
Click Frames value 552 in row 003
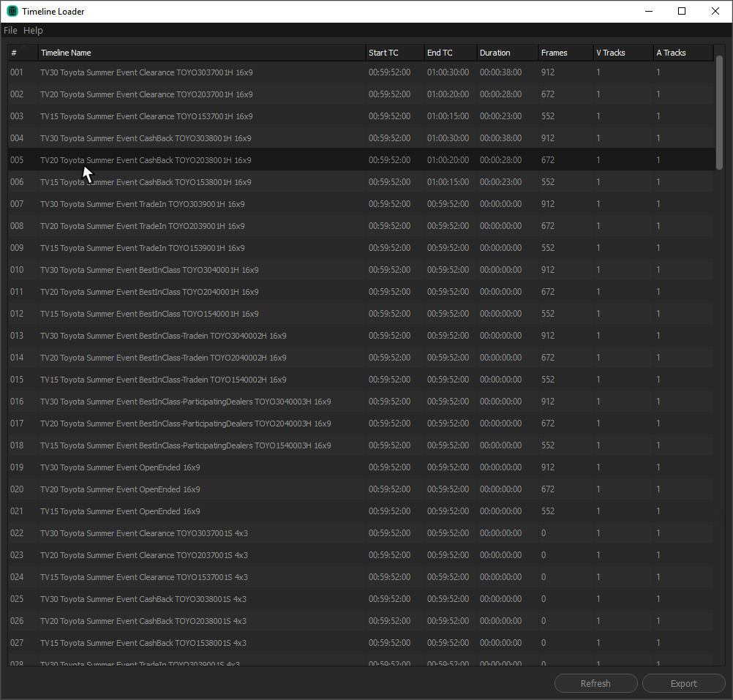click(548, 116)
